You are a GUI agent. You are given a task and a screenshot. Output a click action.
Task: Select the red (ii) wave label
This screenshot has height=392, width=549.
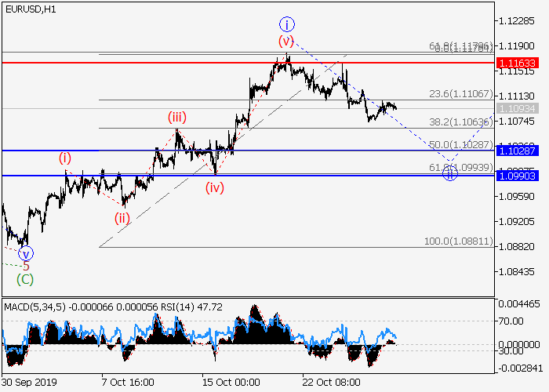click(122, 218)
